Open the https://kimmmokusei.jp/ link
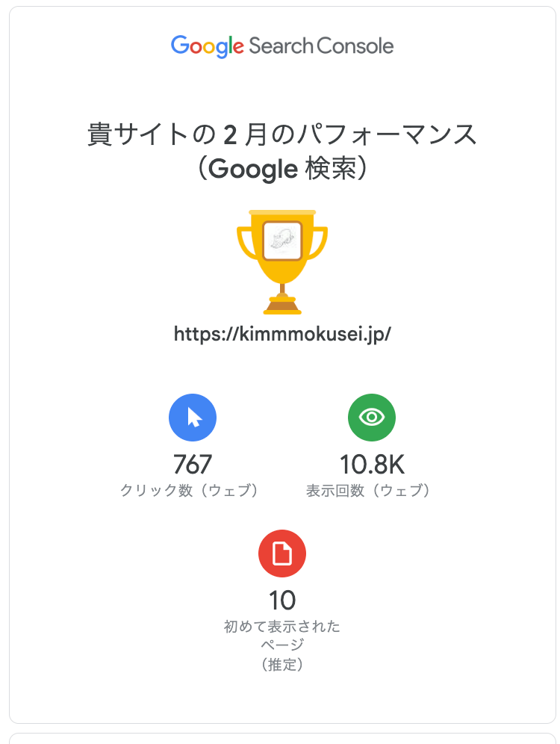560x744 pixels. 282,334
